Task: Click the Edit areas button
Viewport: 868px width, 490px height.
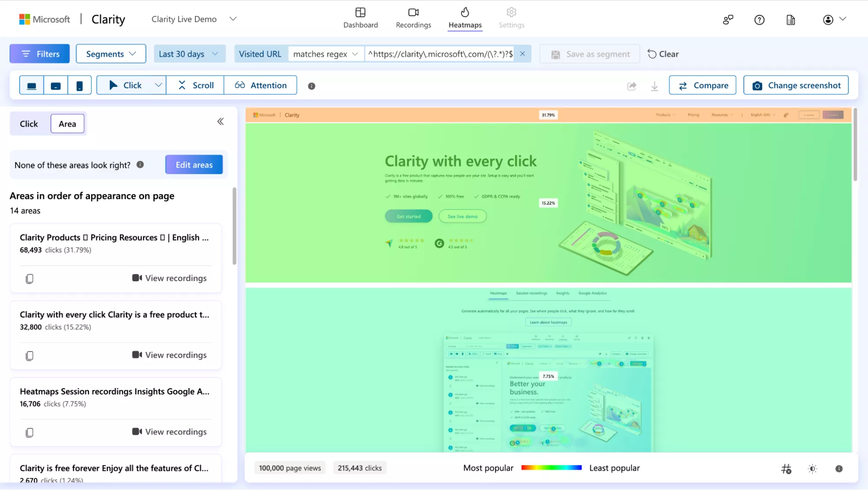Action: coord(194,165)
